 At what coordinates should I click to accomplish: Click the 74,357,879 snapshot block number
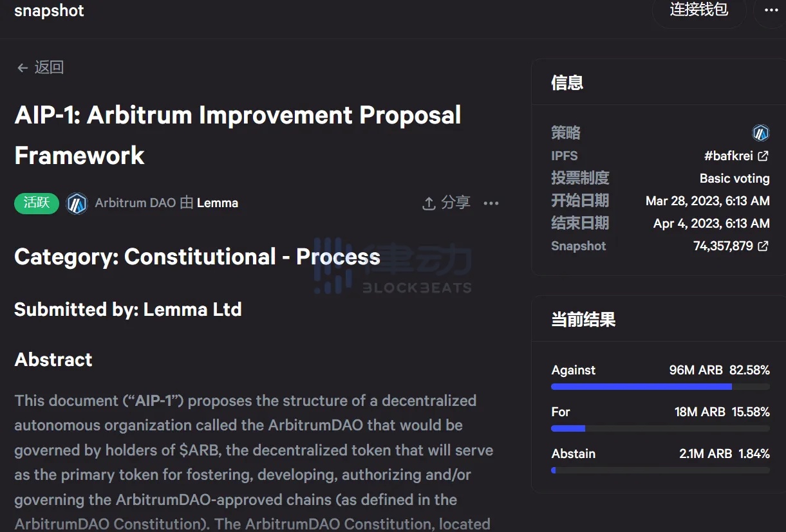point(723,246)
